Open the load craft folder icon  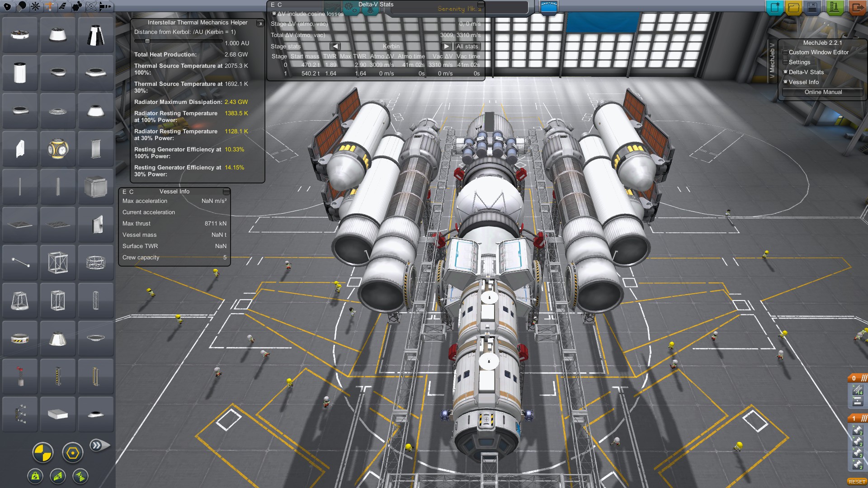(793, 7)
